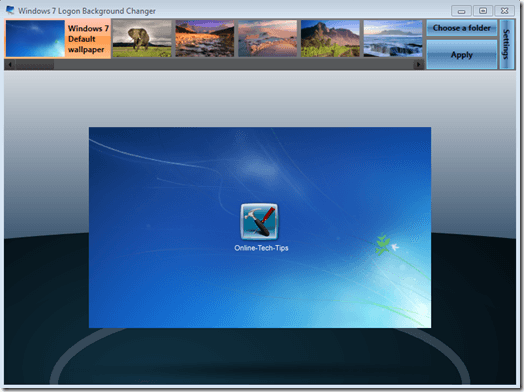524x392 pixels.
Task: Choose the elephant wallpaper thumbnail
Action: click(142, 38)
